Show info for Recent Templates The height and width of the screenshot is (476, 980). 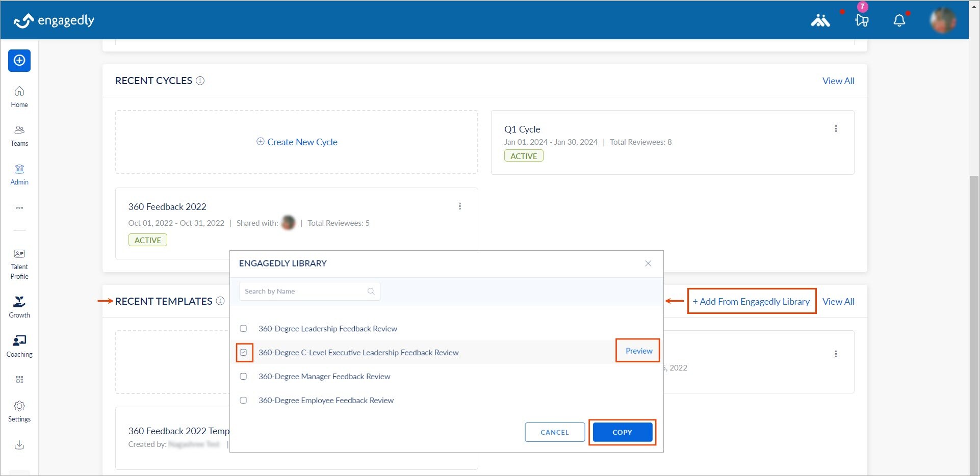point(220,301)
